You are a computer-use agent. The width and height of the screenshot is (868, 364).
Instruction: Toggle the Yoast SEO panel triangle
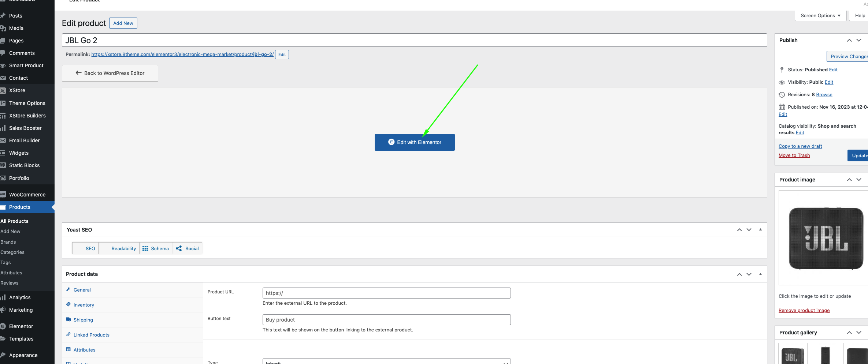coord(760,230)
